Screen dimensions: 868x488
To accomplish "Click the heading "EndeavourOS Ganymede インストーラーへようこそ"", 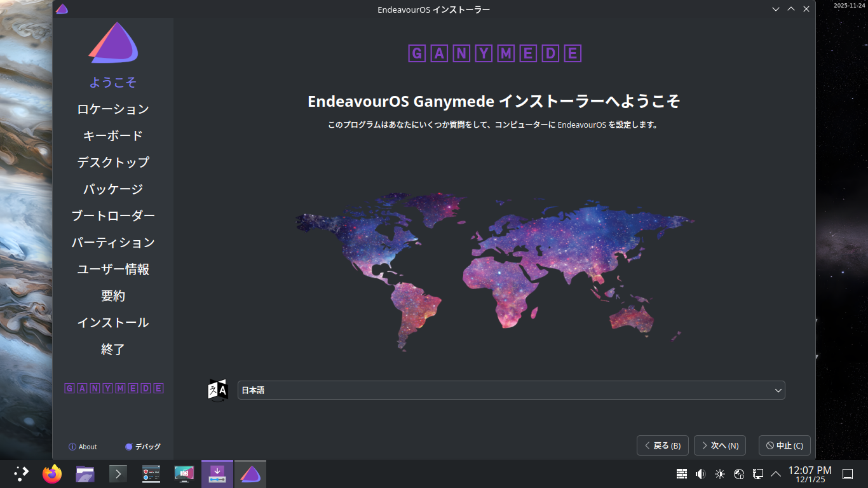I will (x=494, y=102).
